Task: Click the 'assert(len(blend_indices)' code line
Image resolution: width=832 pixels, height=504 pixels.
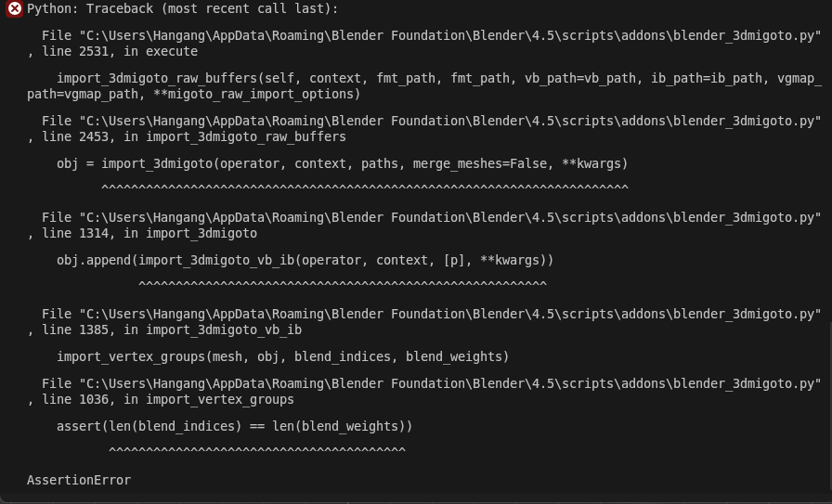Action: (x=234, y=426)
